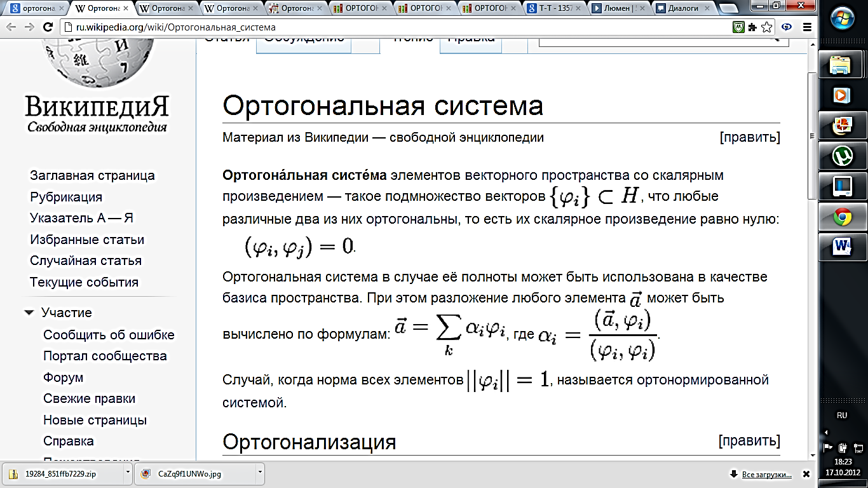The width and height of the screenshot is (868, 488).
Task: Click the green shield extension icon
Action: pyautogui.click(x=738, y=27)
